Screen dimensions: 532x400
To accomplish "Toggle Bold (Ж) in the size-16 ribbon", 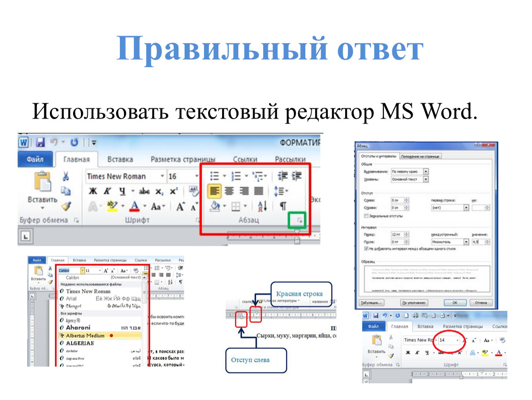I will click(93, 191).
